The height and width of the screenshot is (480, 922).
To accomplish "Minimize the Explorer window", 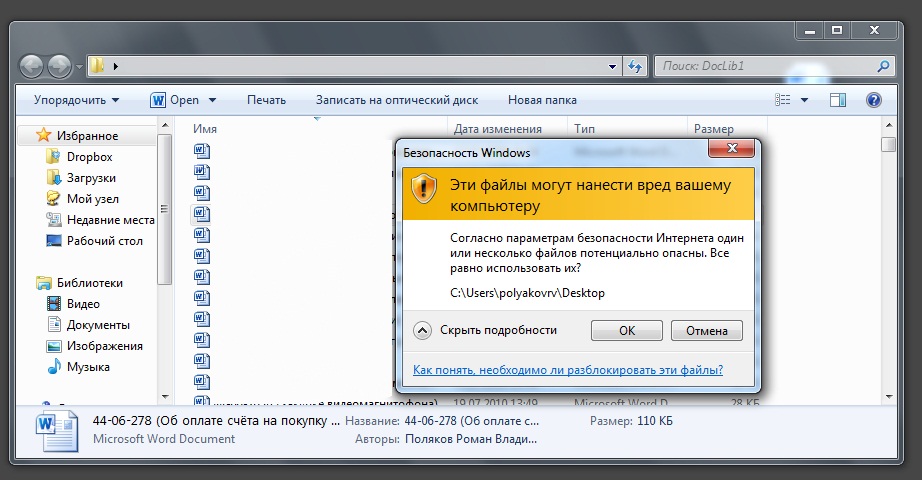I will pyautogui.click(x=810, y=31).
